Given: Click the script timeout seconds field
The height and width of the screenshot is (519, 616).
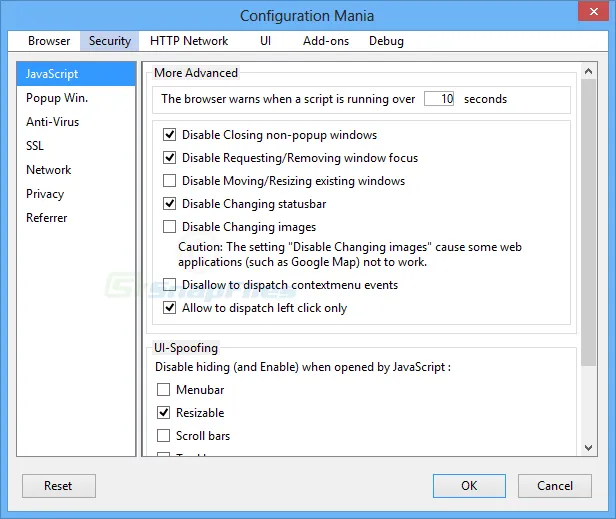Looking at the screenshot, I should pyautogui.click(x=439, y=99).
